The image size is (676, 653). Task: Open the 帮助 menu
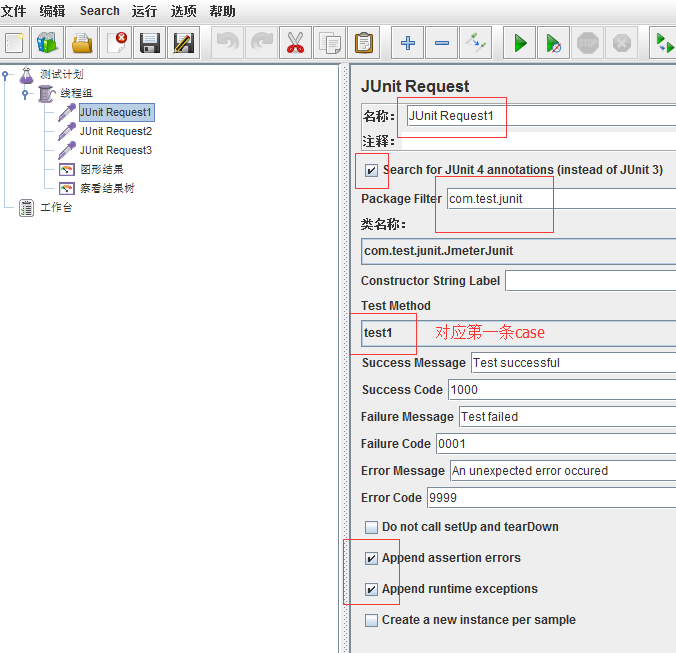(x=222, y=11)
